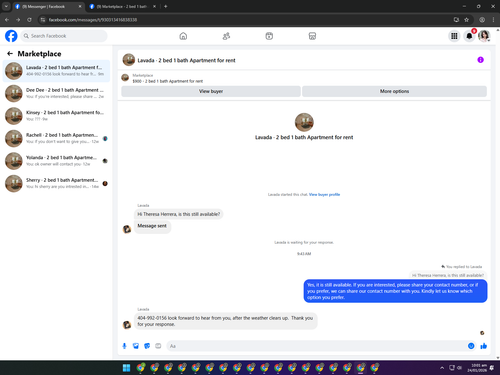
Task: Click the listing thumbnail beside $900 listing
Action: coord(125,78)
